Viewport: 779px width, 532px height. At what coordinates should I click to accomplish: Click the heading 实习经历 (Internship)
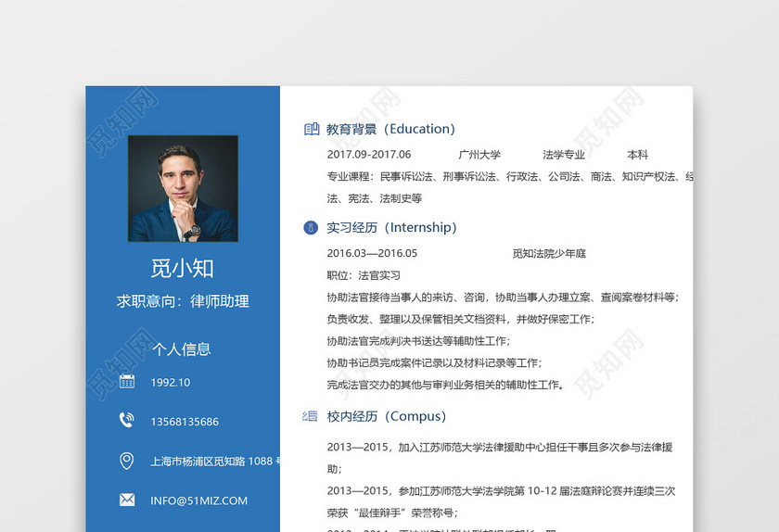pos(391,227)
